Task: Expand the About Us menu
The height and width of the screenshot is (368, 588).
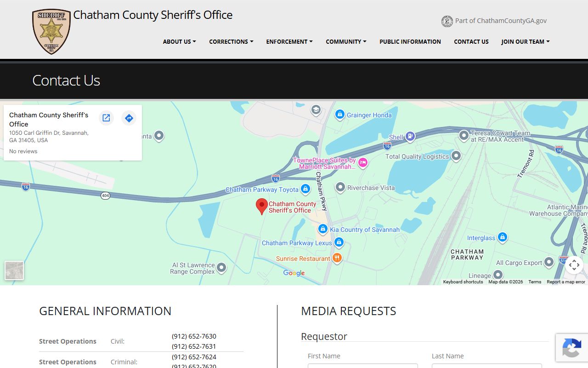Action: [x=180, y=41]
